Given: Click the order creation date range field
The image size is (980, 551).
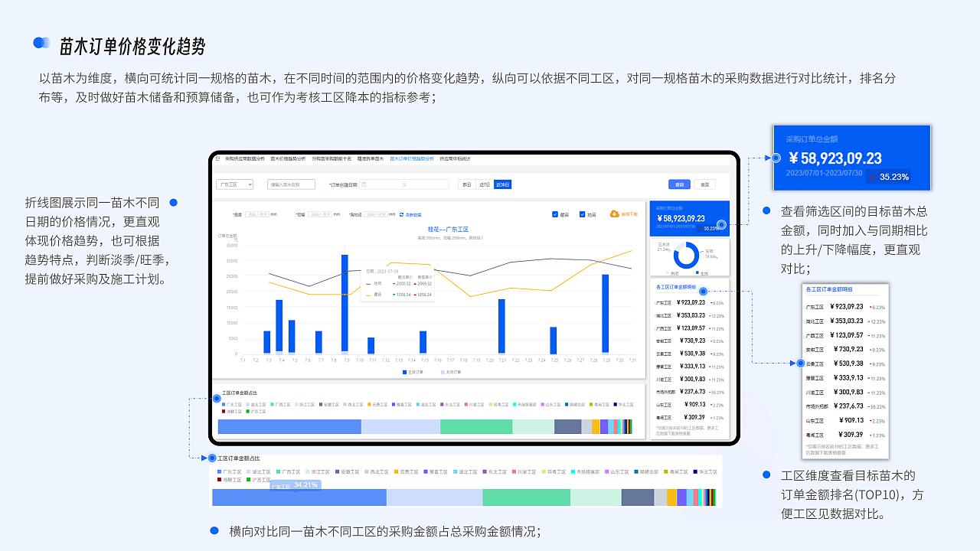Looking at the screenshot, I should point(403,184).
